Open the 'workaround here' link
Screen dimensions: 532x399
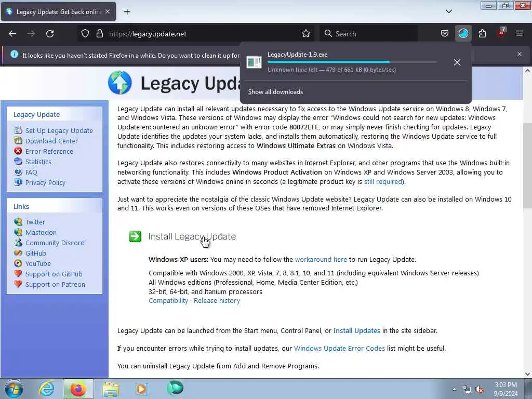tap(321, 260)
